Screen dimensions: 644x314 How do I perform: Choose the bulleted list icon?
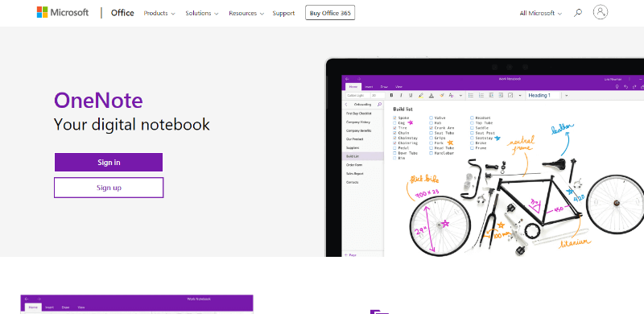(x=471, y=95)
